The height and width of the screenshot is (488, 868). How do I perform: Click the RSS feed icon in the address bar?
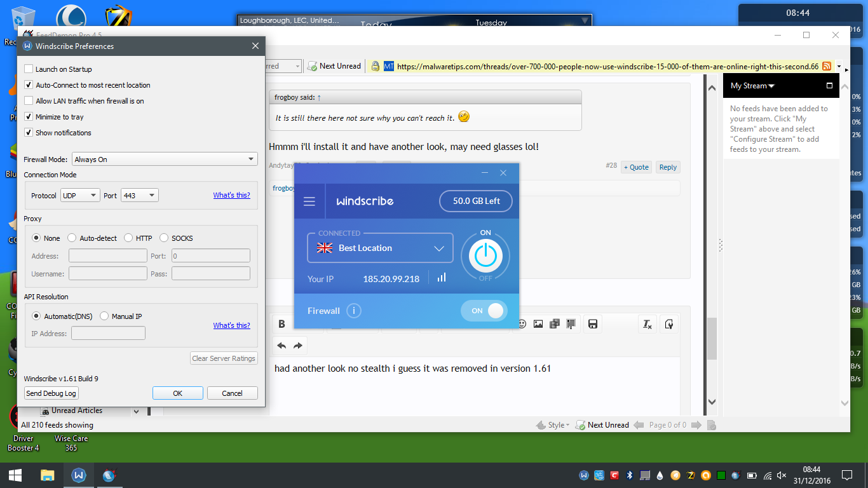[827, 66]
